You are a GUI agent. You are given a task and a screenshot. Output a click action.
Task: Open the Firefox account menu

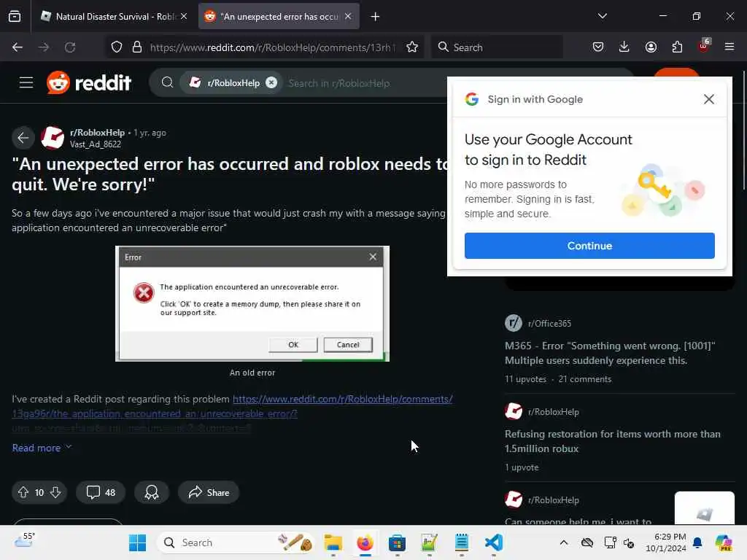[x=651, y=47]
